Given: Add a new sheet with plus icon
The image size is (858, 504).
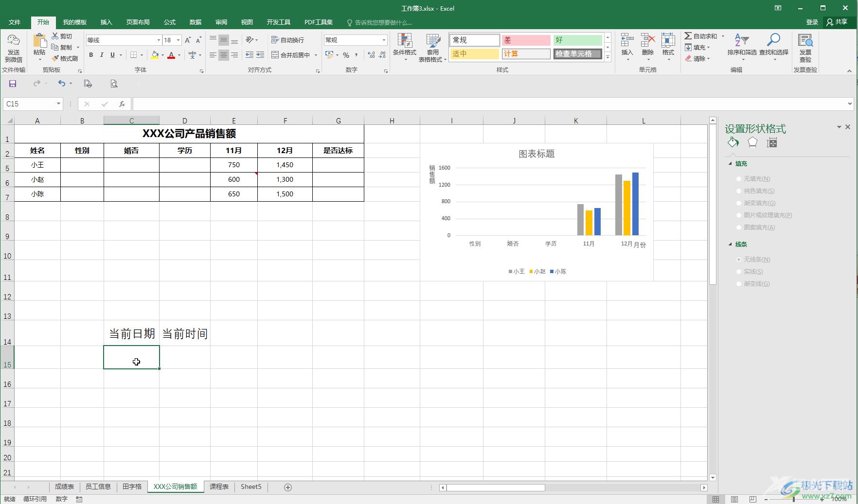Looking at the screenshot, I should coord(288,487).
